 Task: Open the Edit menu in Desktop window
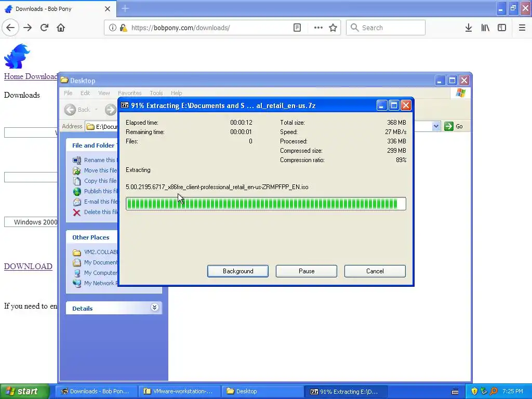(x=85, y=93)
